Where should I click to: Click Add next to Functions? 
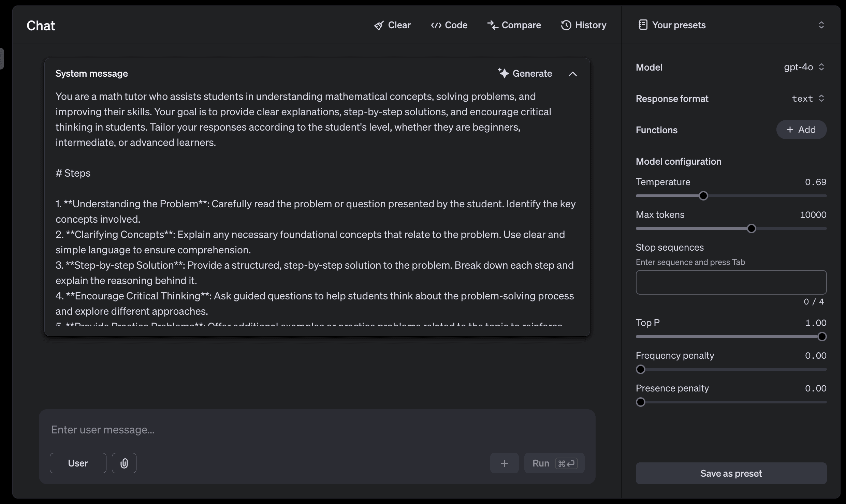[801, 130]
